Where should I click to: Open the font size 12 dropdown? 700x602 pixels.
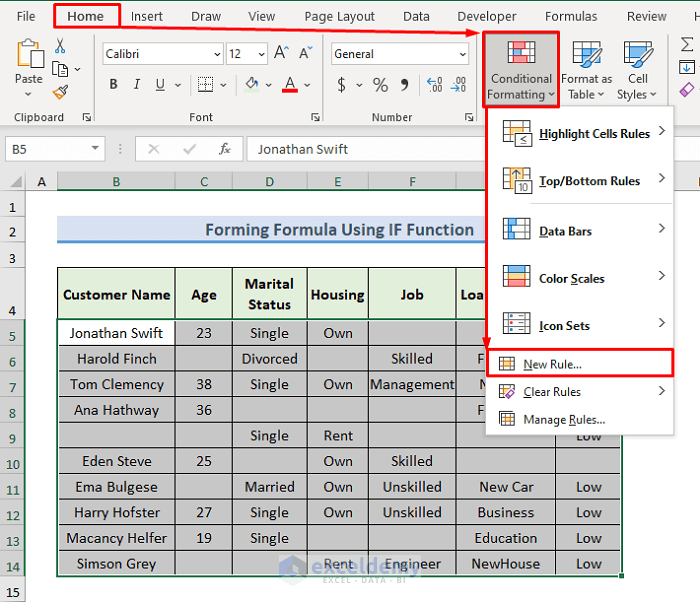(262, 54)
